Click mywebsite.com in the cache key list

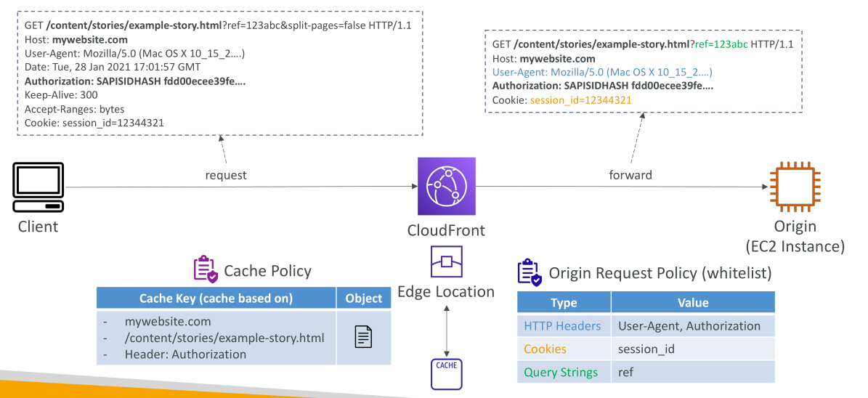click(x=168, y=321)
